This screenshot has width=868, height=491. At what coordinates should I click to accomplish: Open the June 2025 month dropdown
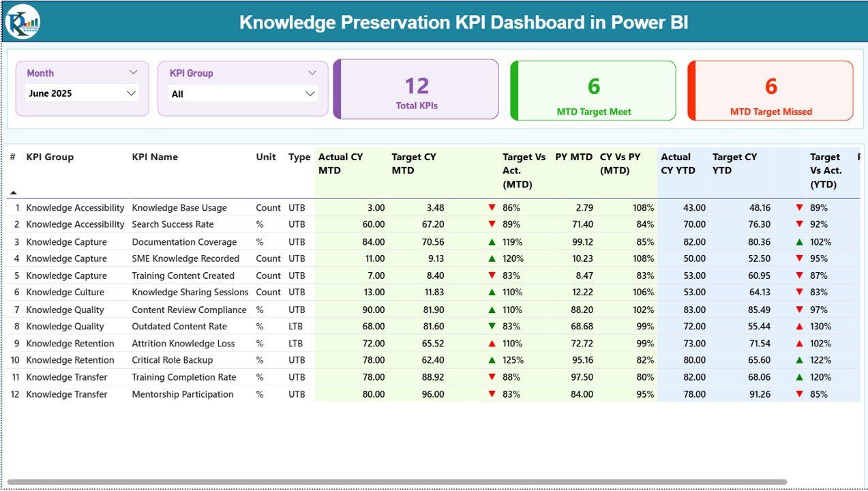click(x=132, y=93)
